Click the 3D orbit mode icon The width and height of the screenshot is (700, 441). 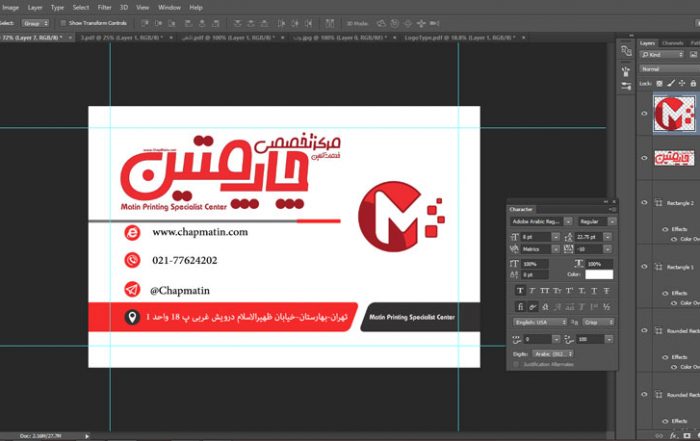click(x=381, y=23)
